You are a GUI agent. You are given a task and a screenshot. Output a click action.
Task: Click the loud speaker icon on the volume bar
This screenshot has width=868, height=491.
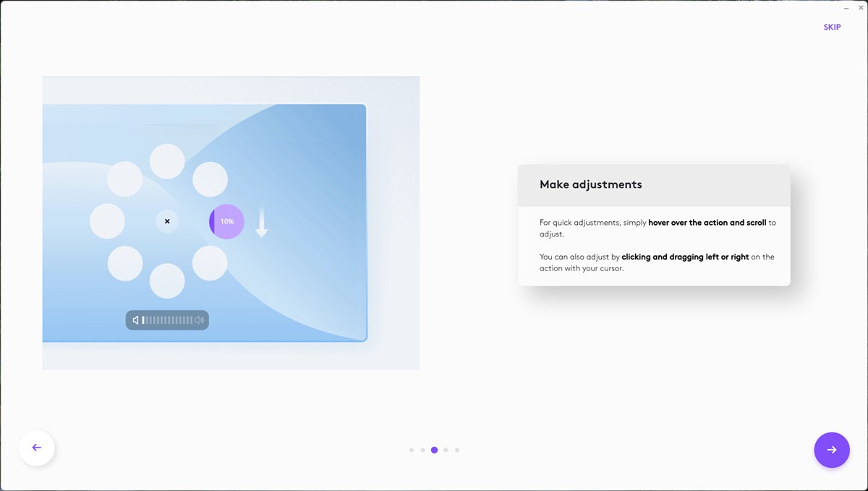(x=199, y=320)
